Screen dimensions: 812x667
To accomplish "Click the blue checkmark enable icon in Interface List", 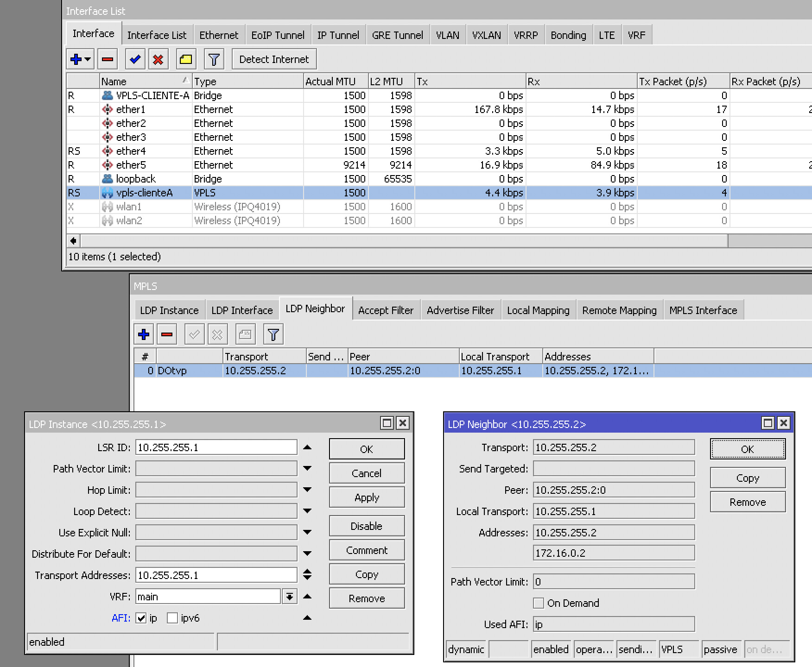I will (x=135, y=59).
